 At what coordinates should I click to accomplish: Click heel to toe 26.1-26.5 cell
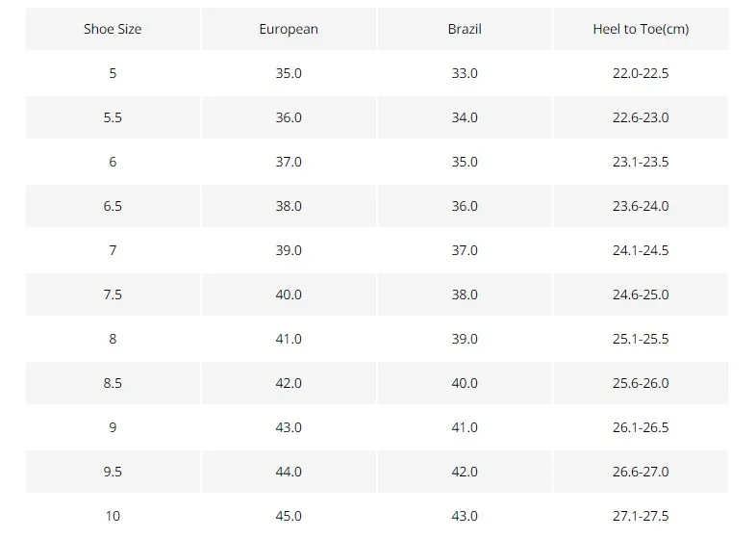coord(641,427)
